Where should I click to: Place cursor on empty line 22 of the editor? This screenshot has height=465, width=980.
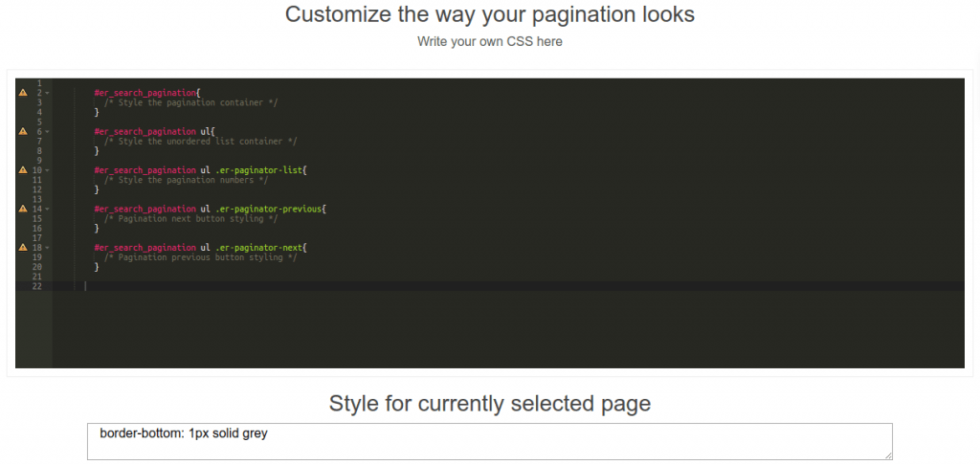click(x=508, y=286)
